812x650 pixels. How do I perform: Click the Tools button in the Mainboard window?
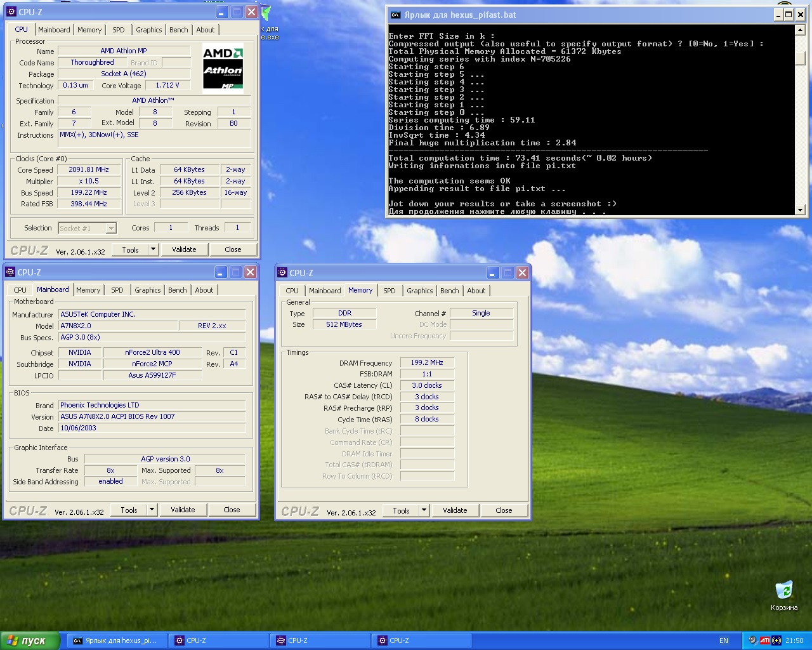[x=129, y=510]
